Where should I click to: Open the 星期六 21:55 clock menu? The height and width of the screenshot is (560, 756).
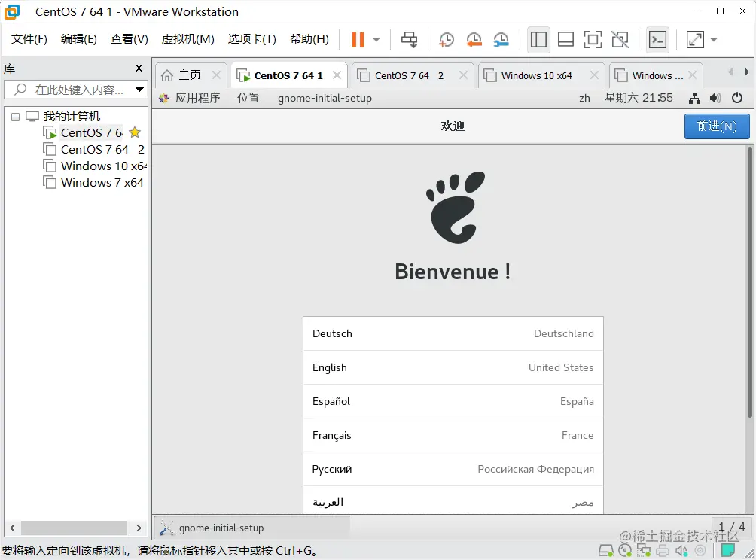tap(639, 99)
